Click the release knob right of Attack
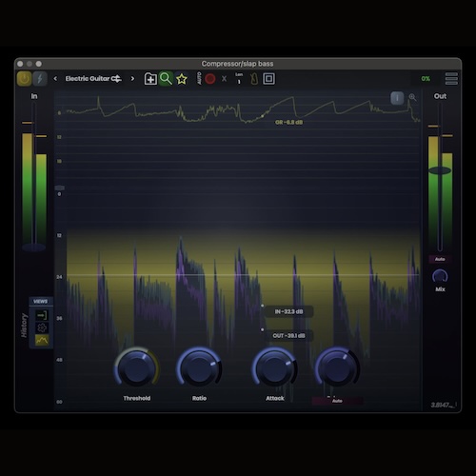This screenshot has width=476, height=476. tap(337, 368)
